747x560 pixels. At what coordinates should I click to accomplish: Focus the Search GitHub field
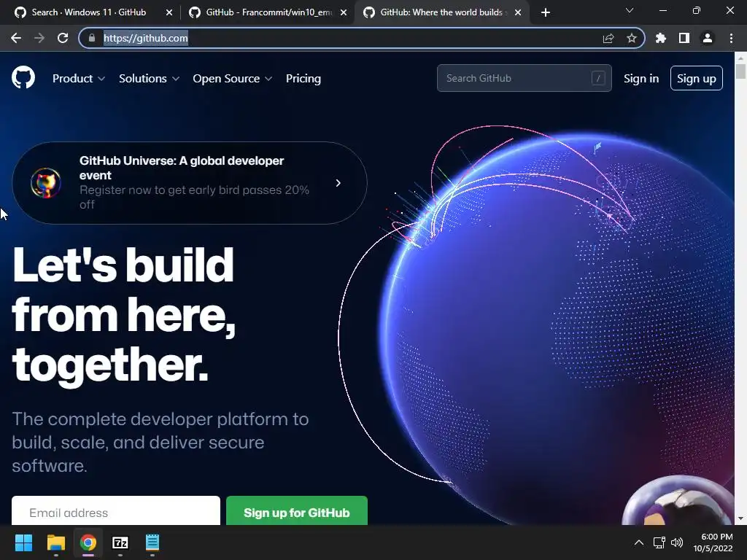524,78
